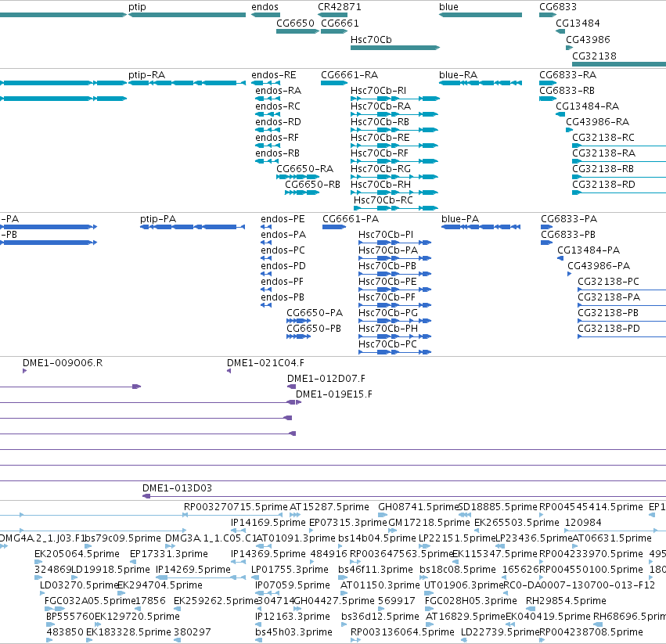
Task: Click the CG43986-RA transcript
Action: [570, 130]
